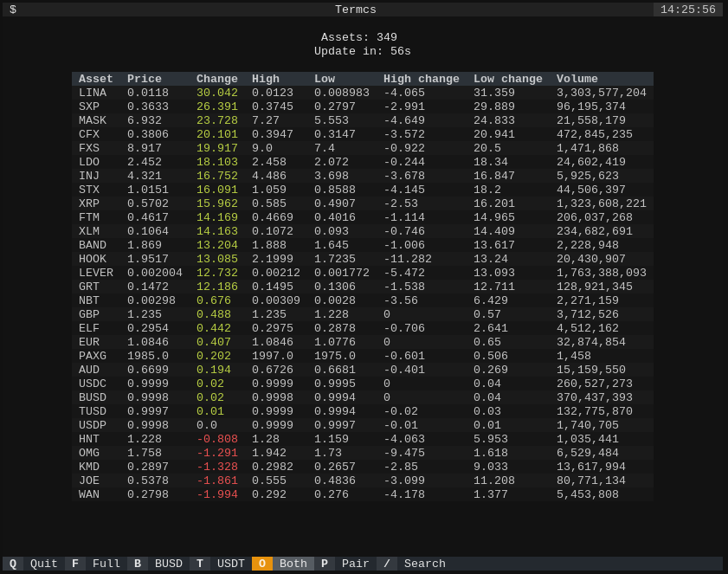This screenshot has height=574, width=728.
Task: Click the P key badge for Pair
Action: pyautogui.click(x=325, y=564)
